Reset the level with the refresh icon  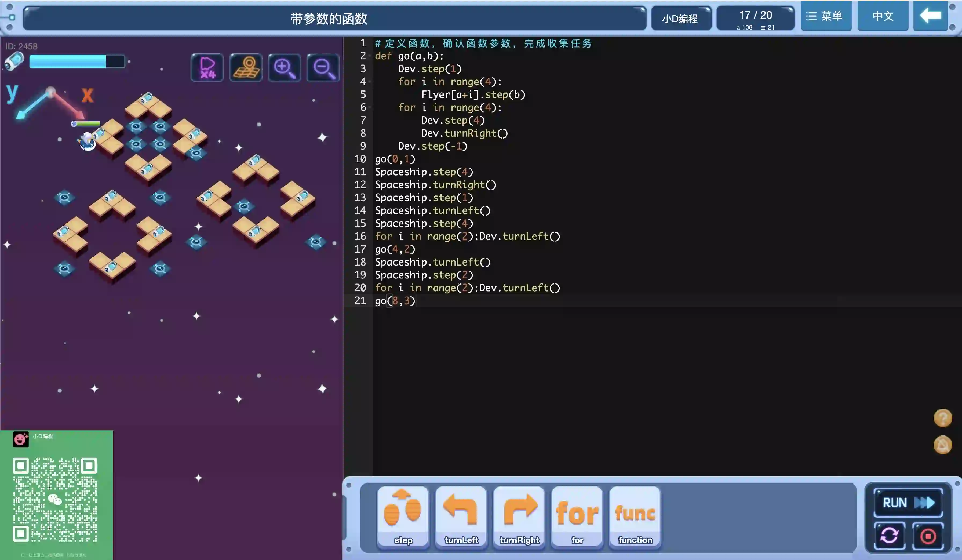pyautogui.click(x=889, y=536)
